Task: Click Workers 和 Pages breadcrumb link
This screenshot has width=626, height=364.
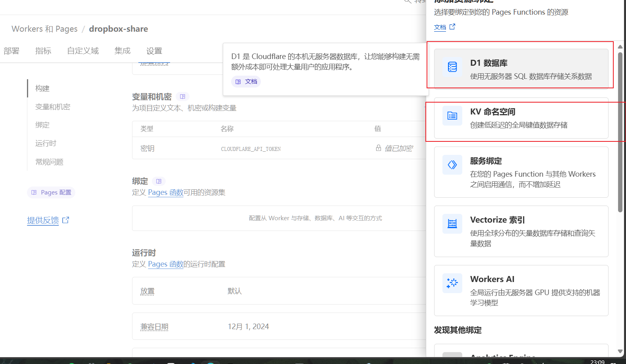Action: pyautogui.click(x=44, y=29)
